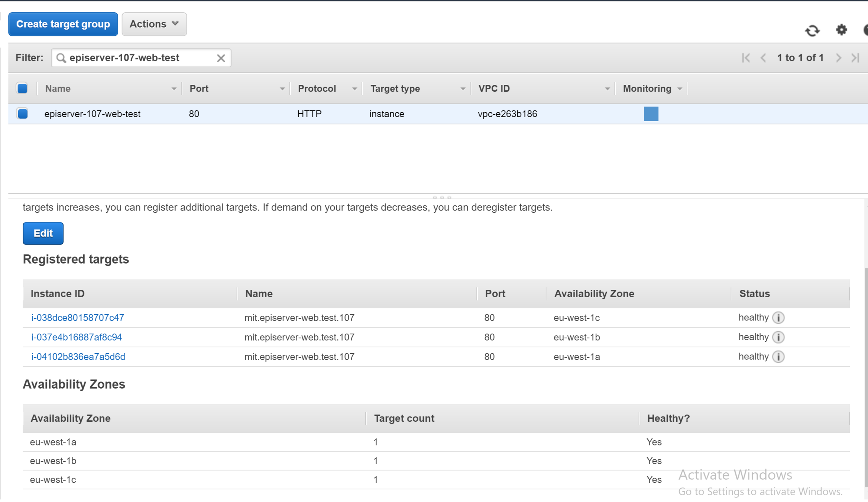Open the Actions dropdown menu
This screenshot has height=502, width=868.
(x=154, y=24)
